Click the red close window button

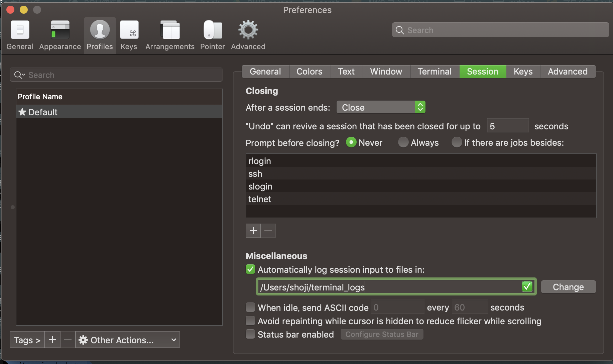click(10, 10)
